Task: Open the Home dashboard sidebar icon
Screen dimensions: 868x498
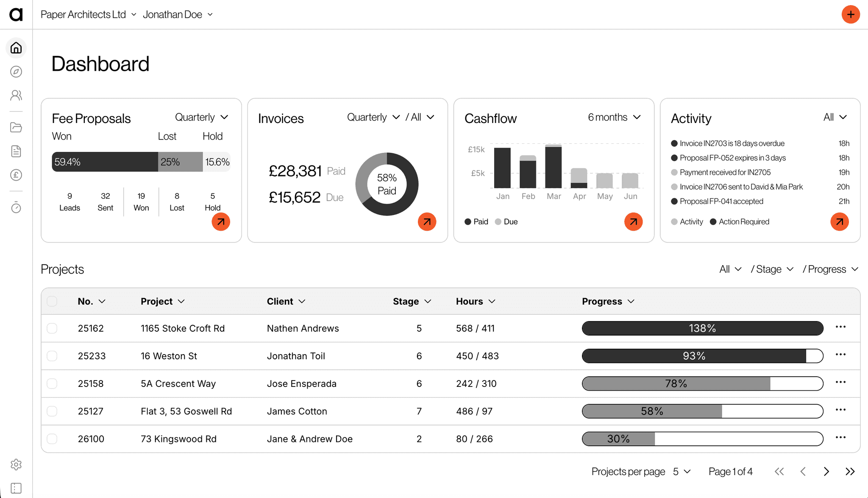Action: (x=16, y=48)
